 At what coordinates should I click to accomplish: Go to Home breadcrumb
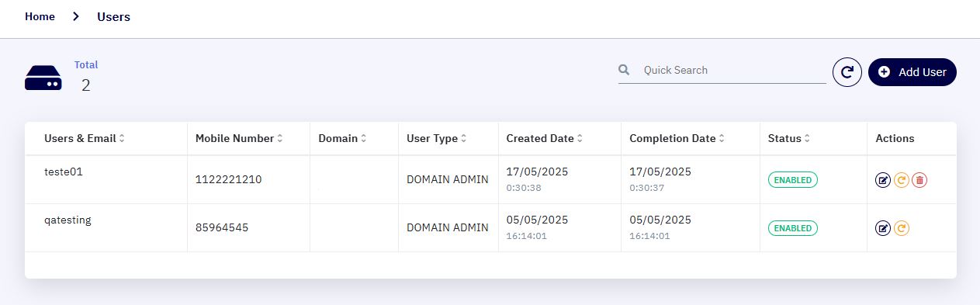40,16
